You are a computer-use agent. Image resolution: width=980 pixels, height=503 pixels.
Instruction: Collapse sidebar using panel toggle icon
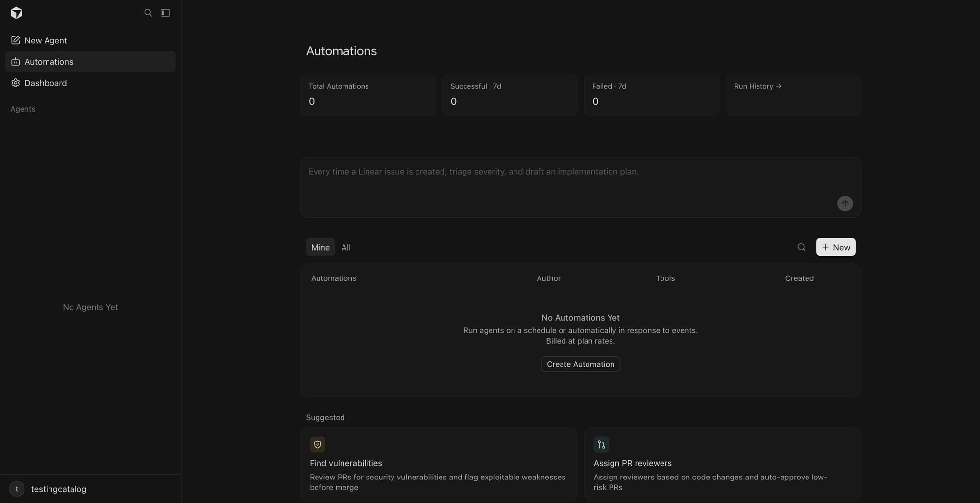pos(165,13)
